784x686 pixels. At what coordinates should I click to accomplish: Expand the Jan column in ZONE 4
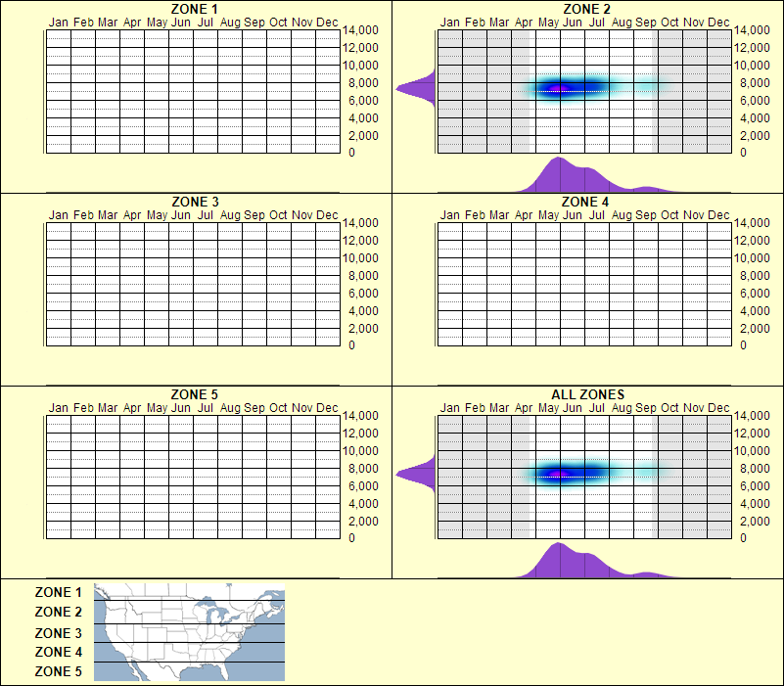click(x=449, y=284)
